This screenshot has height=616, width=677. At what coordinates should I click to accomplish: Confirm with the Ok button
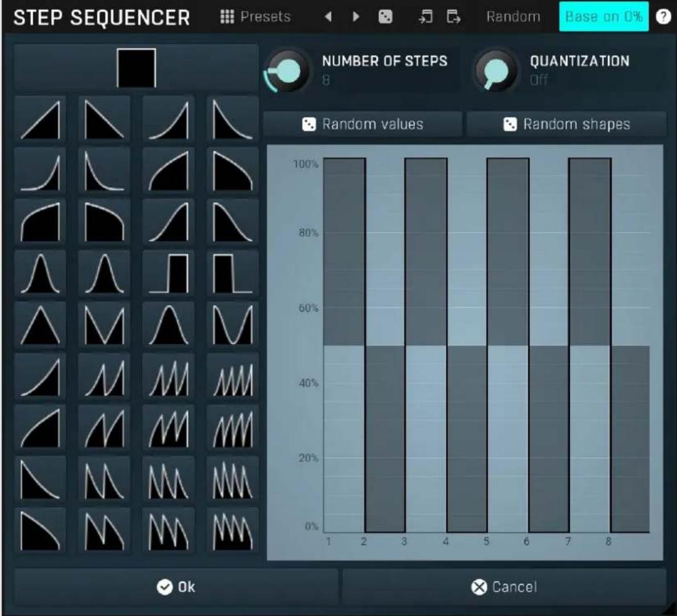tap(176, 587)
